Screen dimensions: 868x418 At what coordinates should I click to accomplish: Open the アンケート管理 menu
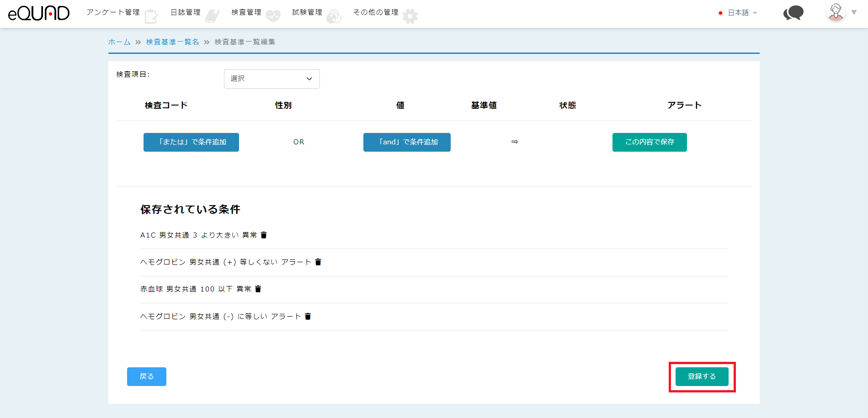[113, 12]
